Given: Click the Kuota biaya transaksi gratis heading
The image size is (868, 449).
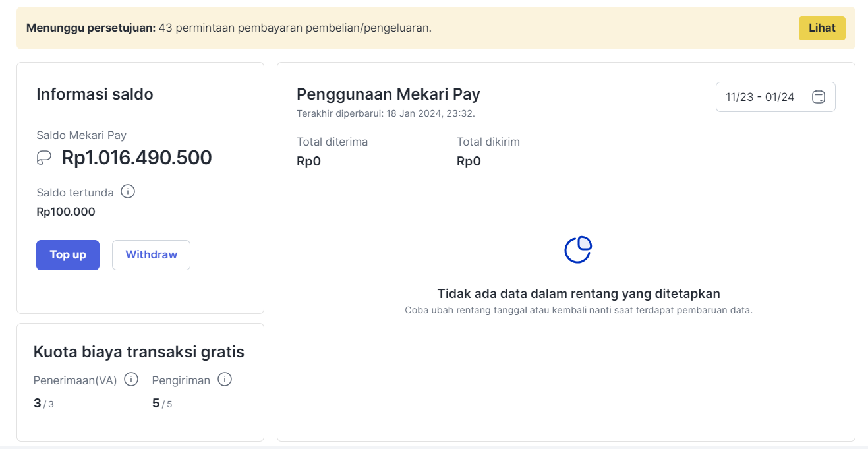Looking at the screenshot, I should click(139, 352).
